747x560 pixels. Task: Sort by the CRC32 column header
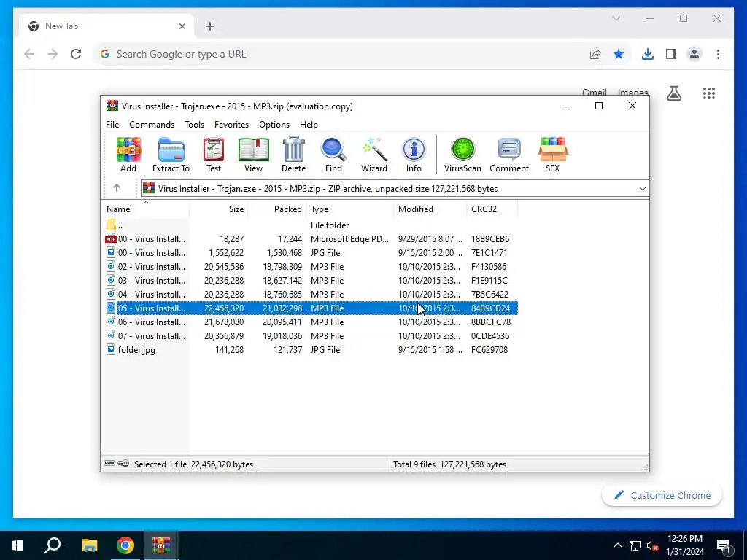tap(492, 209)
